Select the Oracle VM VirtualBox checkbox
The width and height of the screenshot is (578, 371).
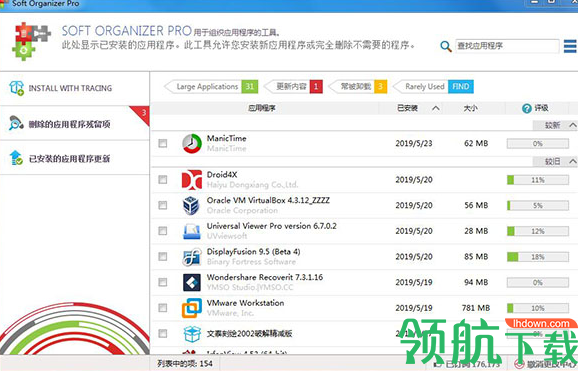point(163,205)
